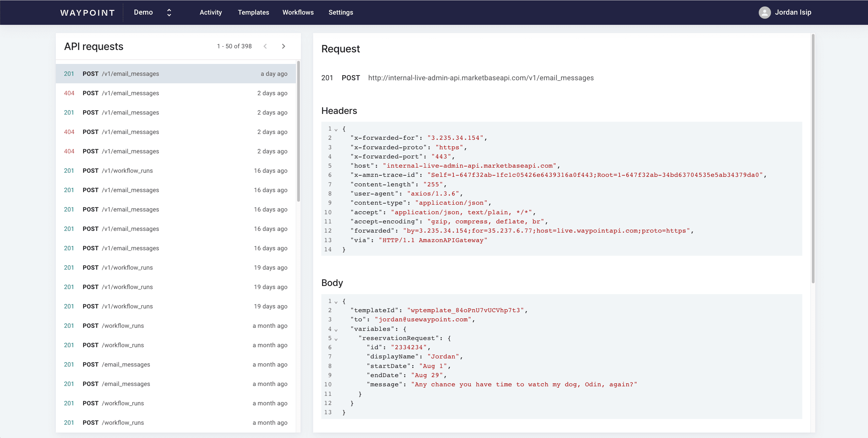Toggle the collapsed Body JSON block
Image resolution: width=868 pixels, height=438 pixels.
335,302
